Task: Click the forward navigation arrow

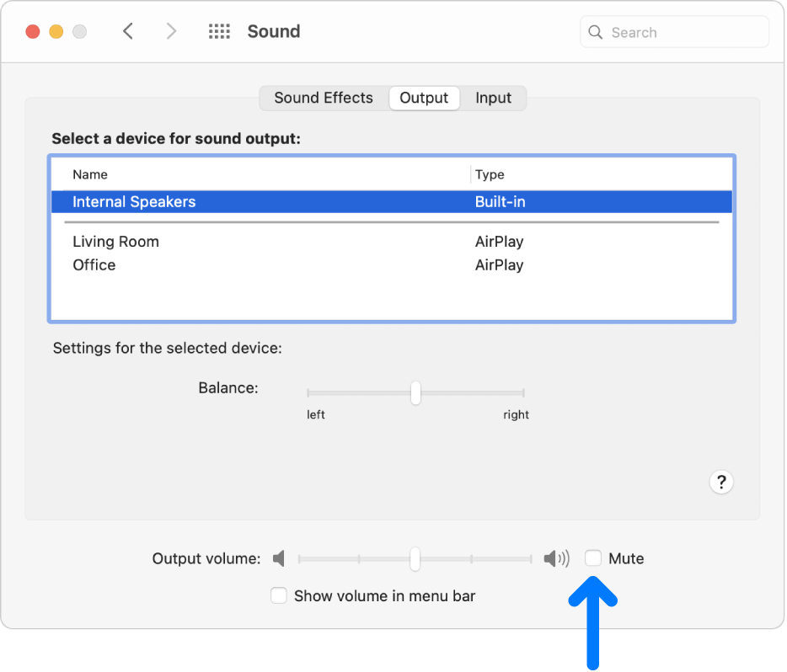Action: pyautogui.click(x=171, y=30)
